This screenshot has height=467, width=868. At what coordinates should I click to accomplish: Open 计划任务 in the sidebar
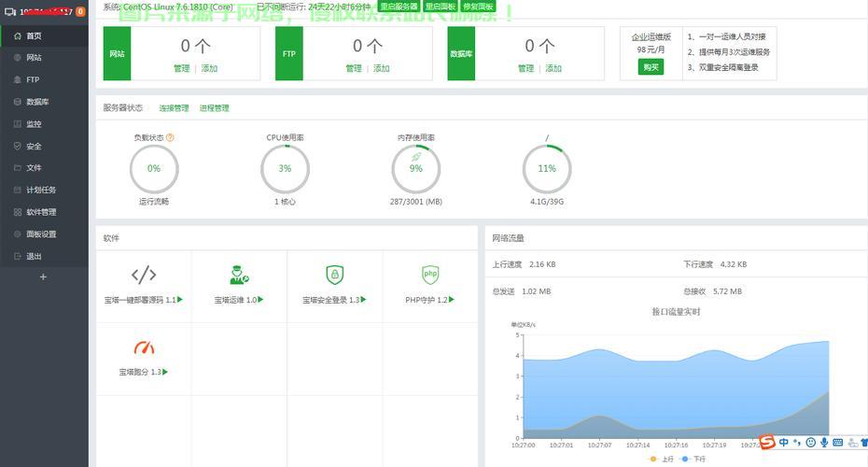[44, 190]
